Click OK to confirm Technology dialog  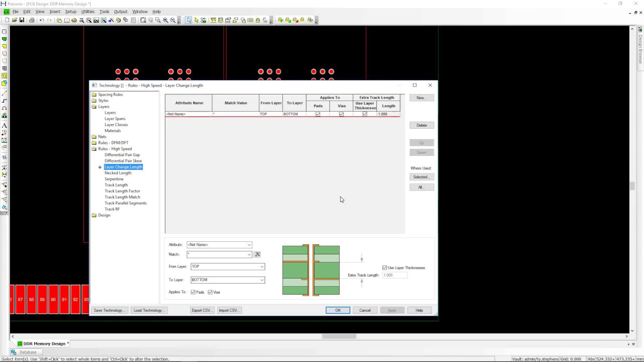point(338,310)
